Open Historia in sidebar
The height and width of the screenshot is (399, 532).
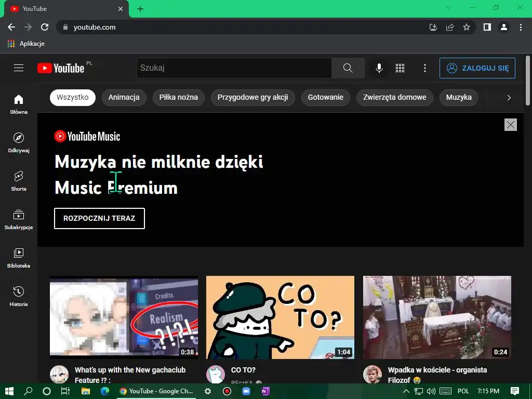19,296
